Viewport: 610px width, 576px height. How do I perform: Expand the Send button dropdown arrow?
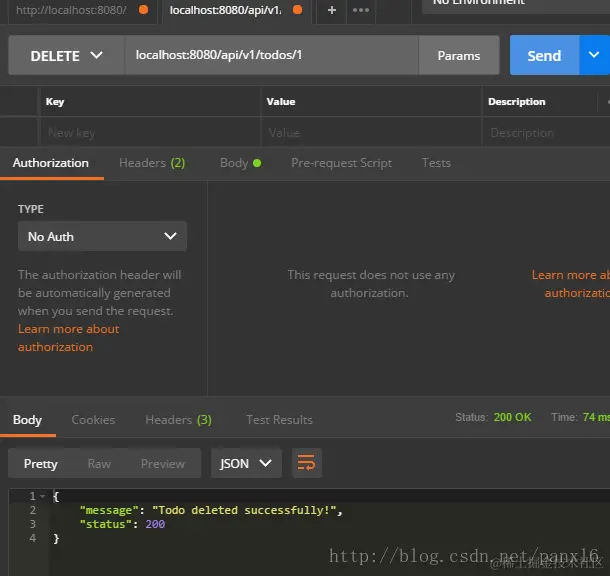point(594,55)
